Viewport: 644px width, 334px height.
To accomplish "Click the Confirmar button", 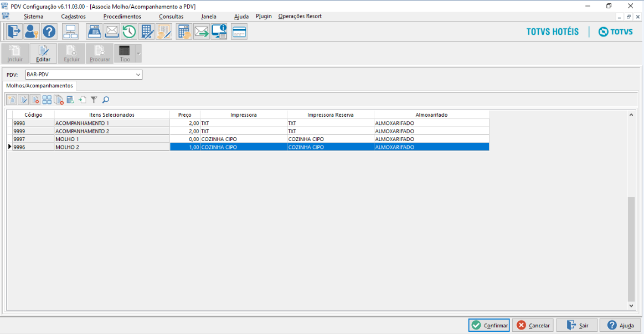I will (489, 325).
